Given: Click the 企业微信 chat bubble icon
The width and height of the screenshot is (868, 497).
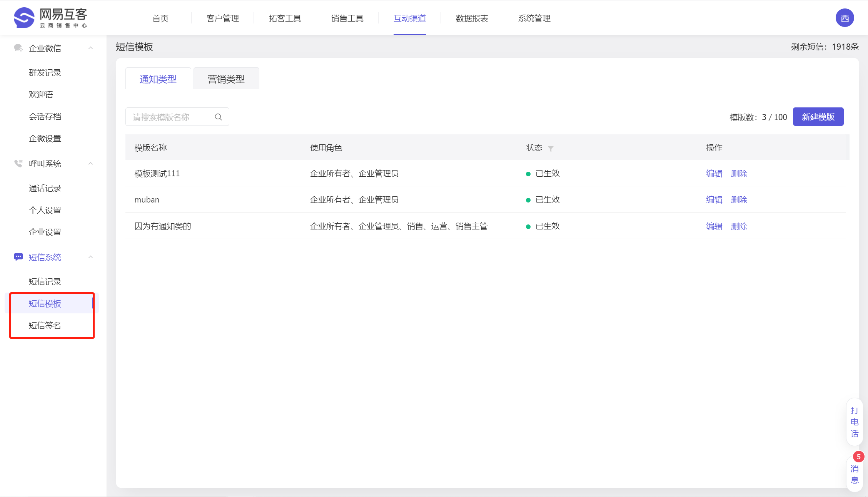Looking at the screenshot, I should coord(18,48).
